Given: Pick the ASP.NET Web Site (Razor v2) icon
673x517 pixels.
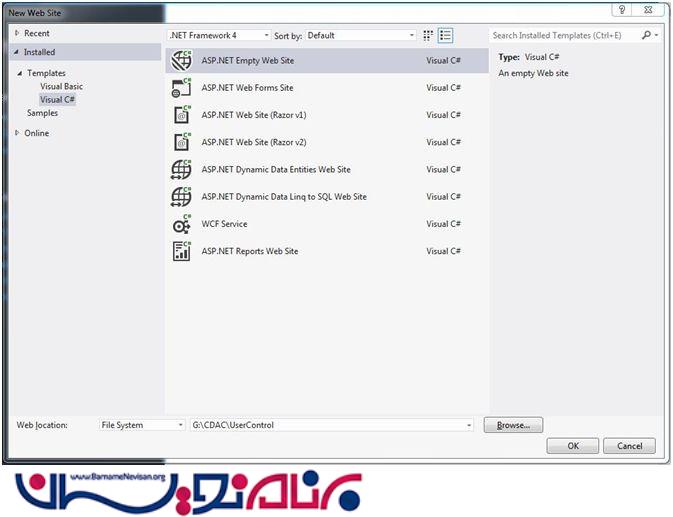Looking at the screenshot, I should 181,142.
